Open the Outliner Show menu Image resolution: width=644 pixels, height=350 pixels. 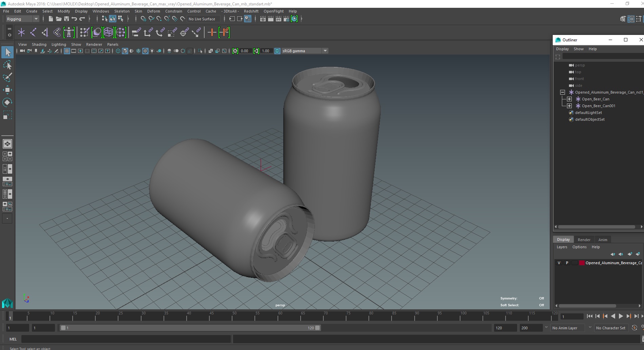(x=579, y=49)
